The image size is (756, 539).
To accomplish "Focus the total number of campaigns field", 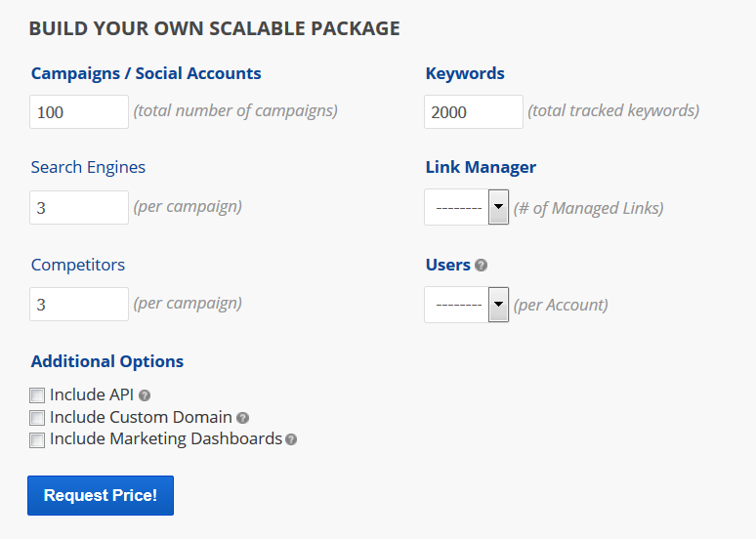I will pyautogui.click(x=79, y=111).
